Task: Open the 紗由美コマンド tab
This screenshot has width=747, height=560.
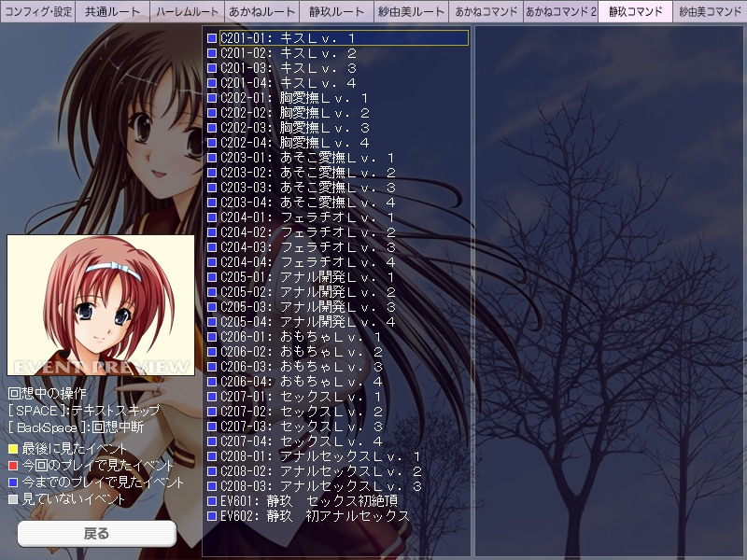Action: click(710, 11)
